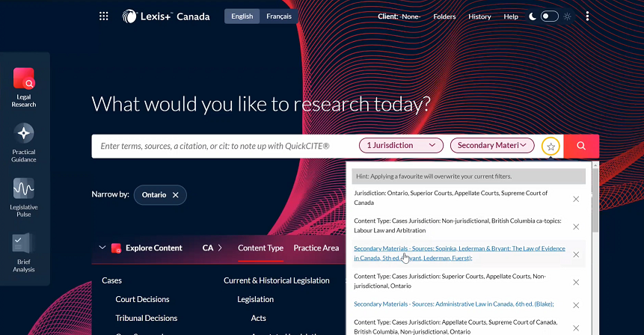Image resolution: width=644 pixels, height=335 pixels.
Task: Open Legislation link
Action: (x=256, y=299)
